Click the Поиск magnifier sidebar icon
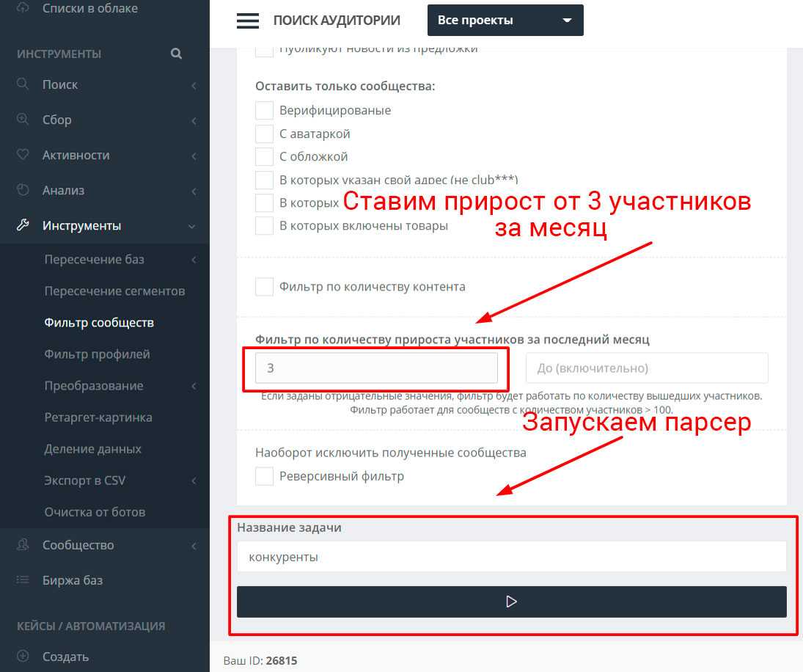Viewport: 803px width, 672px height. [23, 84]
